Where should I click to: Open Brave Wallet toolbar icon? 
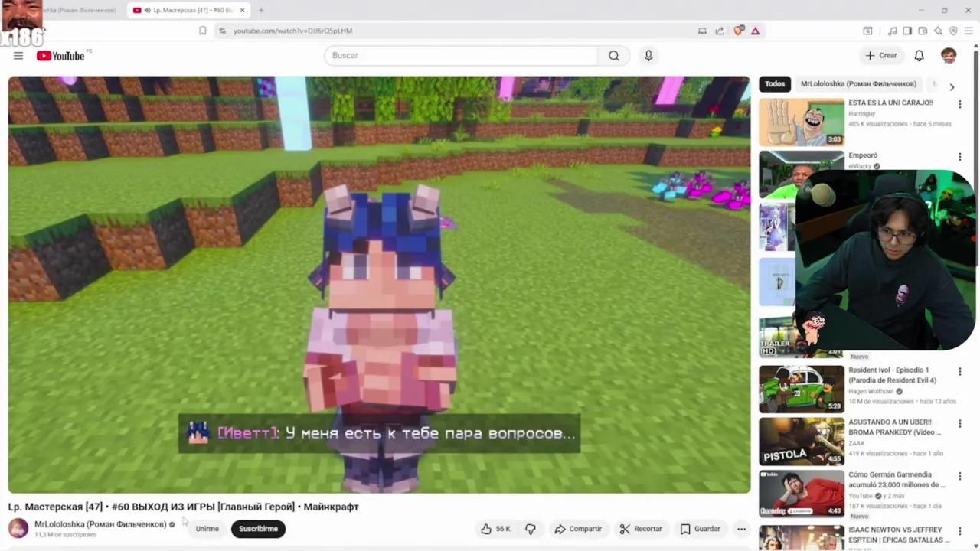coord(923,31)
